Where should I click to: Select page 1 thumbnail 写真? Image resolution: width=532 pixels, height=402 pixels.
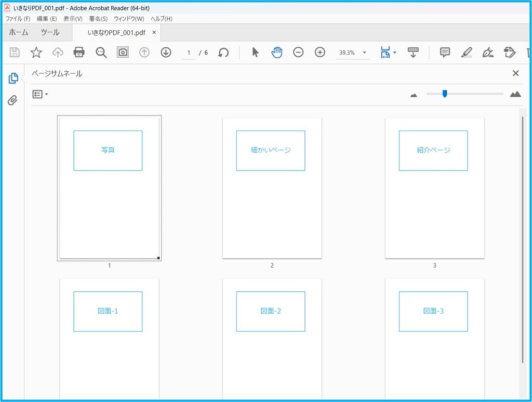(x=109, y=188)
